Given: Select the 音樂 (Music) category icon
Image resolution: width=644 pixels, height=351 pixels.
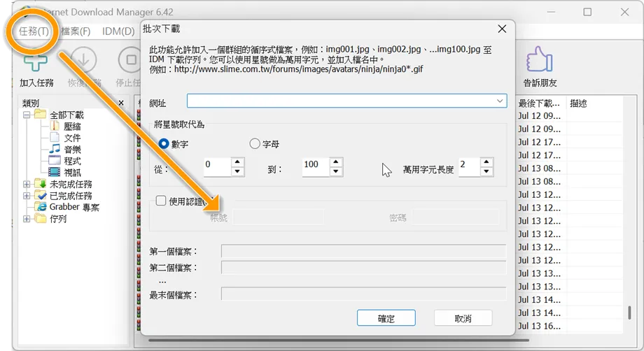Looking at the screenshot, I should pyautogui.click(x=55, y=149).
